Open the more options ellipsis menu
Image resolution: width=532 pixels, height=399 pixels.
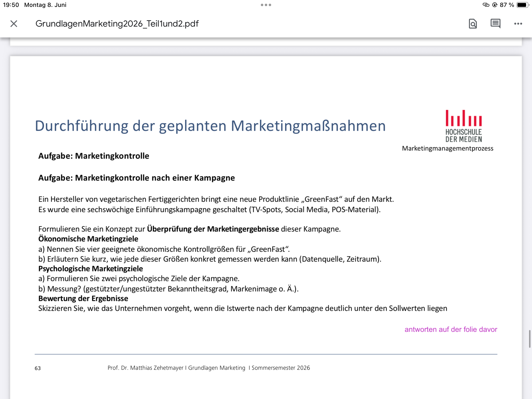[x=518, y=24]
